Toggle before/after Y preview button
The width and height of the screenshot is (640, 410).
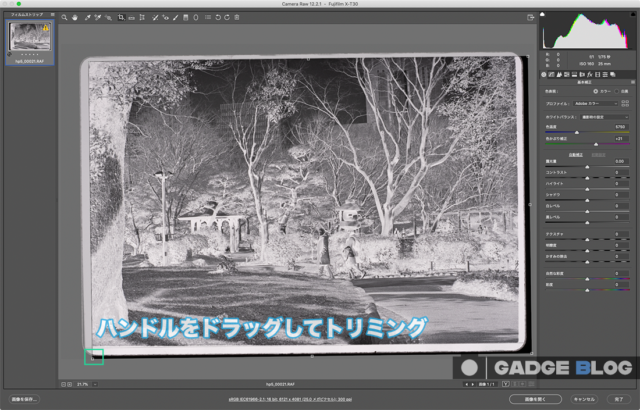click(x=505, y=384)
